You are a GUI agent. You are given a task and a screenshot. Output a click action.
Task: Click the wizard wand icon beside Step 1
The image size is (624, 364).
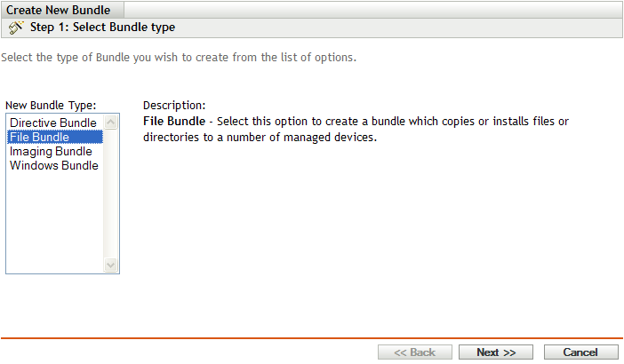pos(16,28)
